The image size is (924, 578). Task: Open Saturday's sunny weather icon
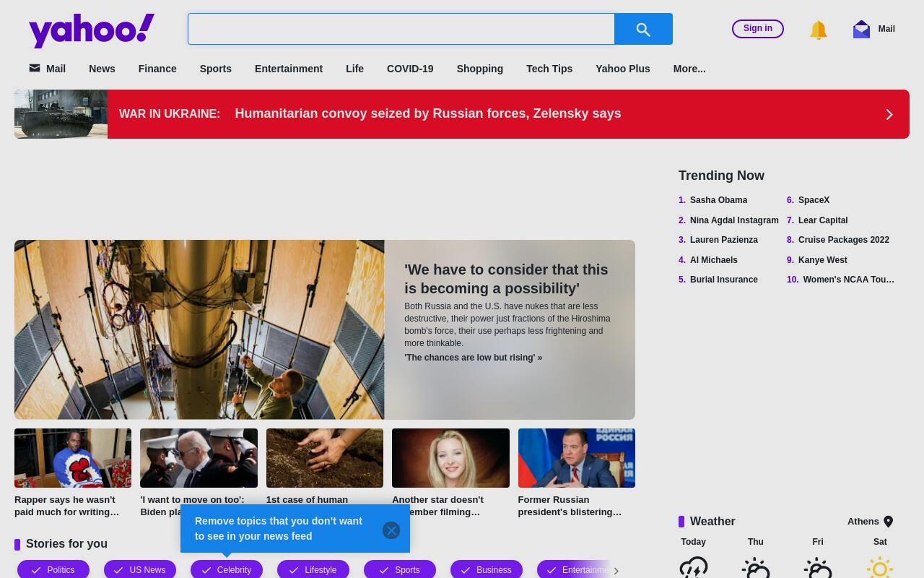point(880,568)
